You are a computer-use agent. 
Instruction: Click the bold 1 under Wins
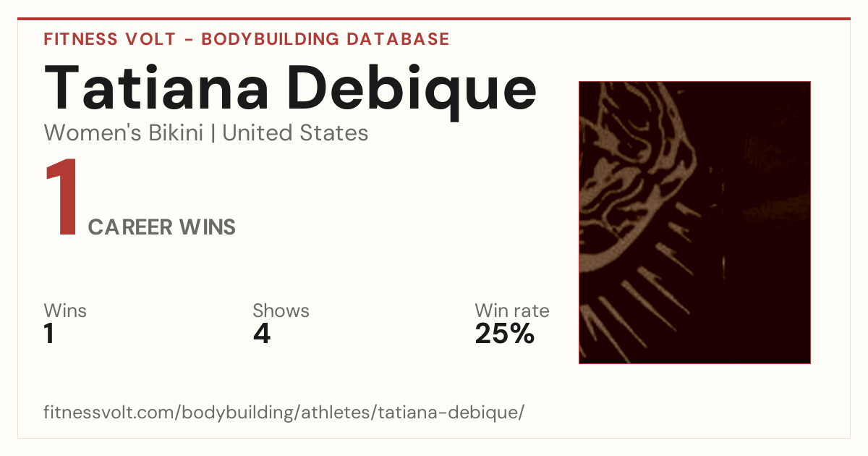point(49,334)
